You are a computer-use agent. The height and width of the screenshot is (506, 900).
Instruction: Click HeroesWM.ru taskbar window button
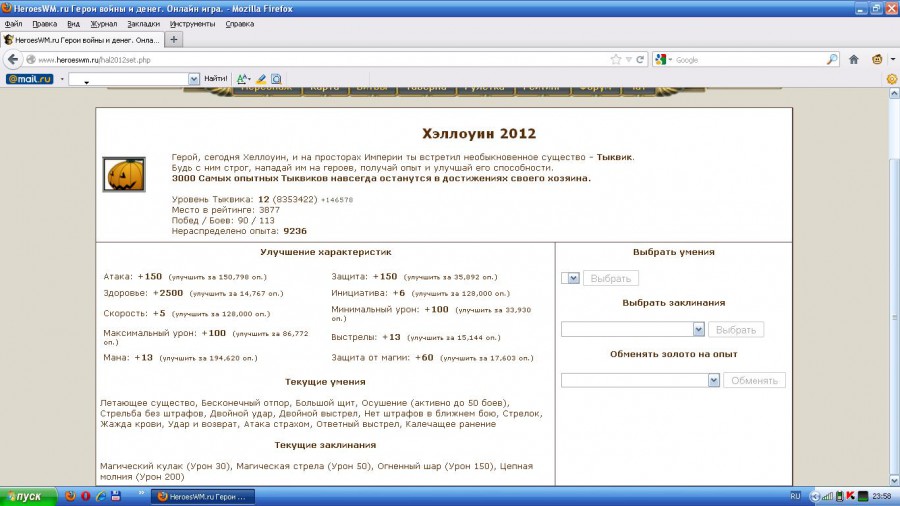(x=201, y=496)
